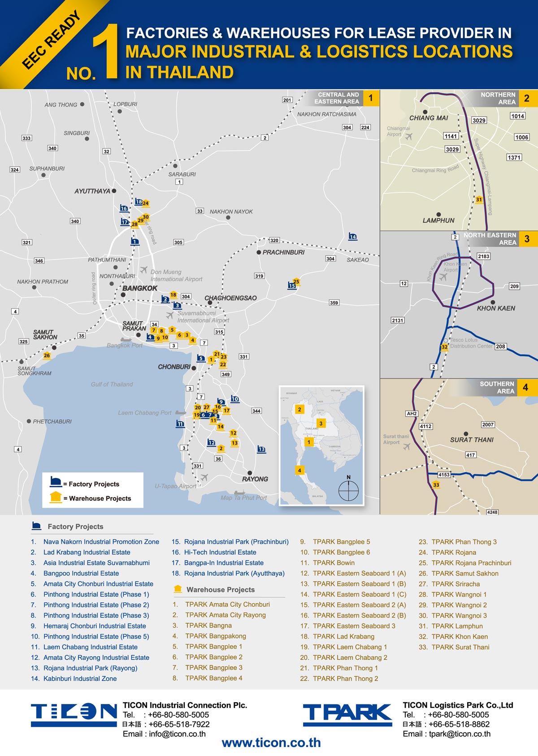Click the Factory Projects legend icon

click(56, 482)
